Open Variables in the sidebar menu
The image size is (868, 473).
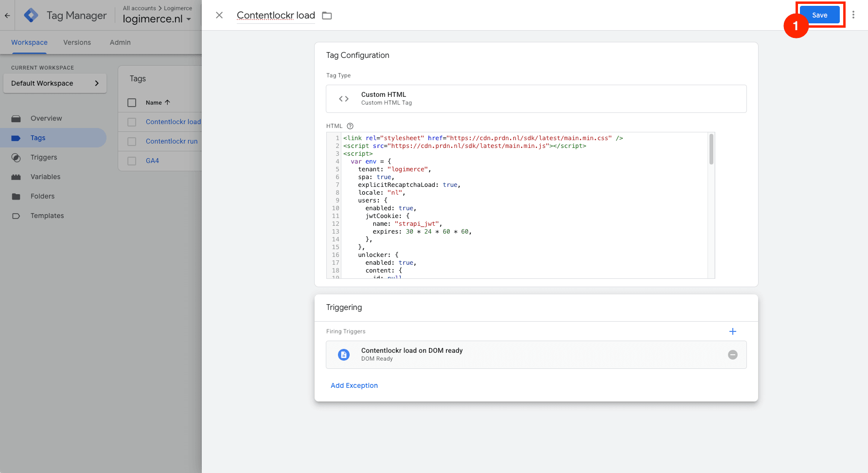tap(46, 177)
